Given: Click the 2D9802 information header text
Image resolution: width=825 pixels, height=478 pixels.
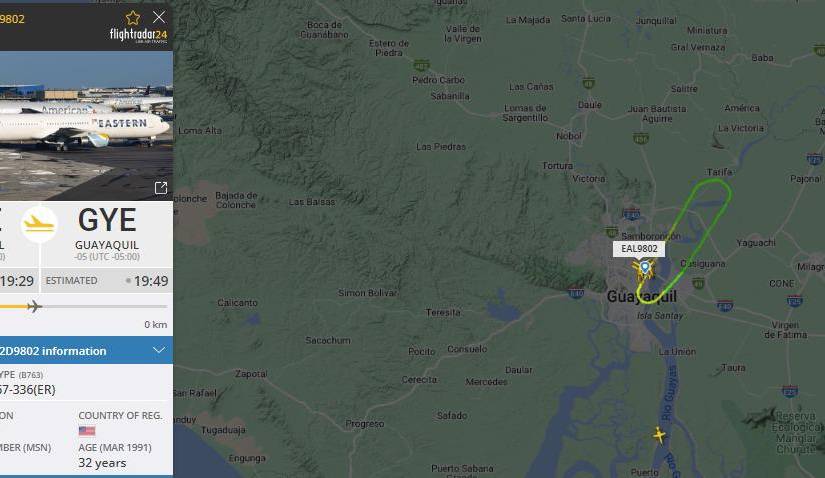Looking at the screenshot, I should 53,351.
